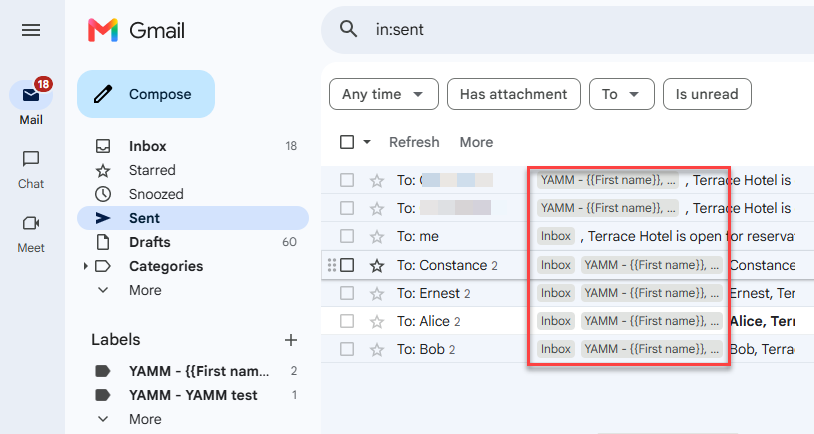Click the Compose button
814x434 pixels.
coord(146,94)
